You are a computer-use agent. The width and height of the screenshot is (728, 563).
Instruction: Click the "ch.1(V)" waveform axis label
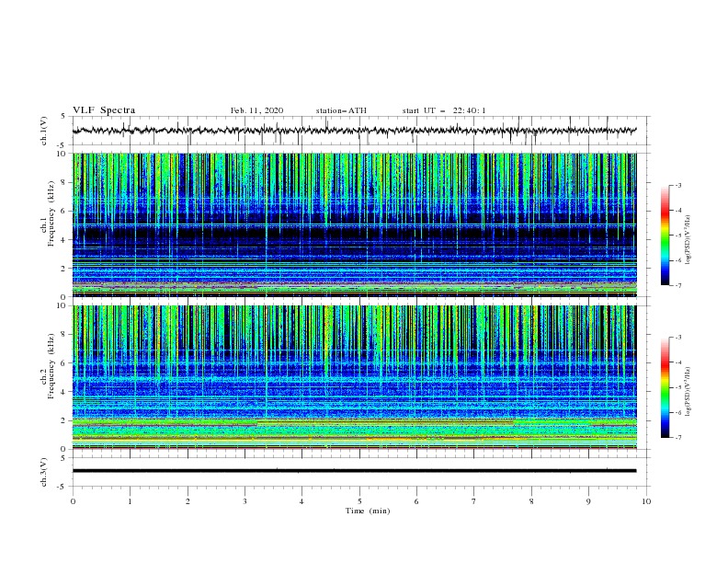(44, 131)
